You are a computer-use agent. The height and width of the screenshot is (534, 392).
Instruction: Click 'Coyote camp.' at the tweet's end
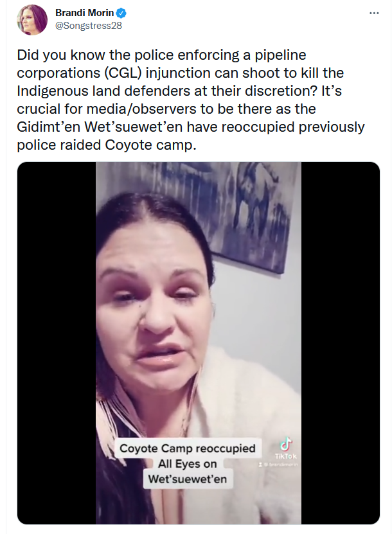(150, 145)
